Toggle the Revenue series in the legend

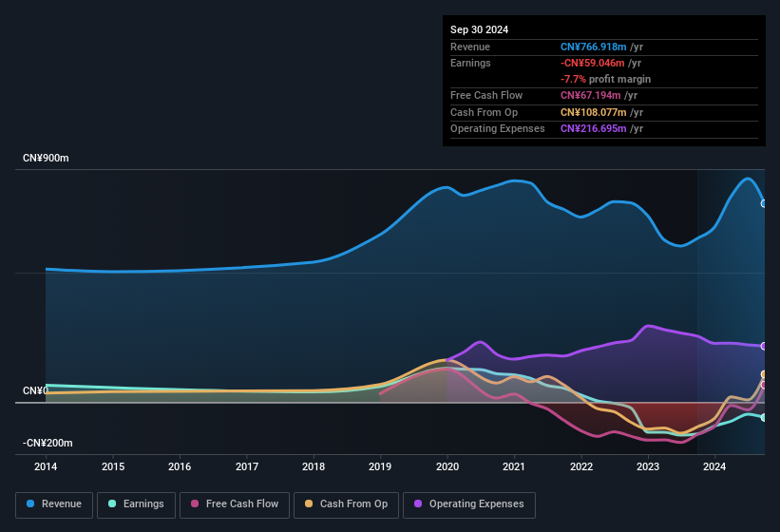click(x=54, y=504)
